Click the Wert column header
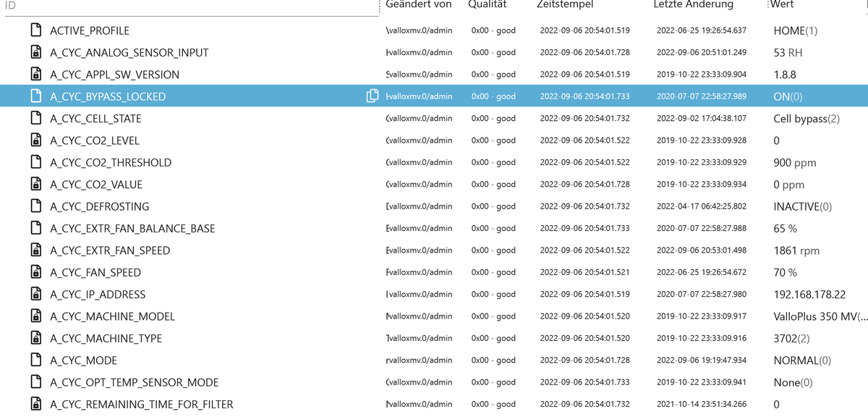868x417 pixels. tap(782, 4)
